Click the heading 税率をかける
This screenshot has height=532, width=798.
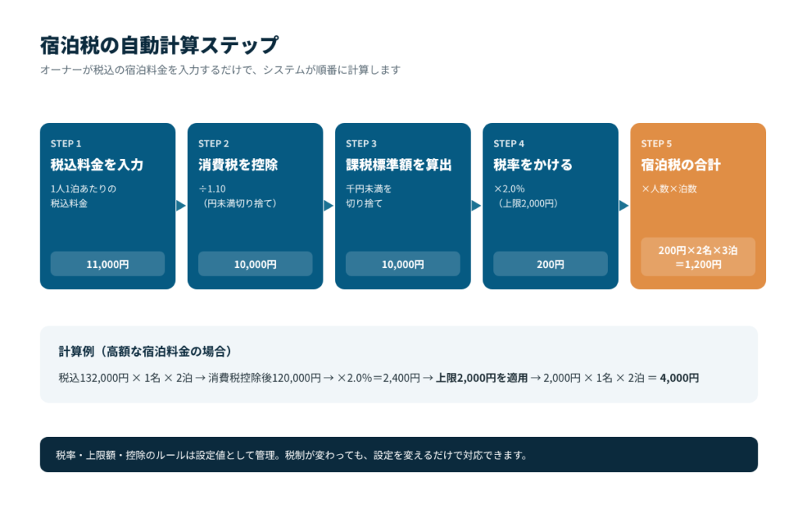point(533,165)
